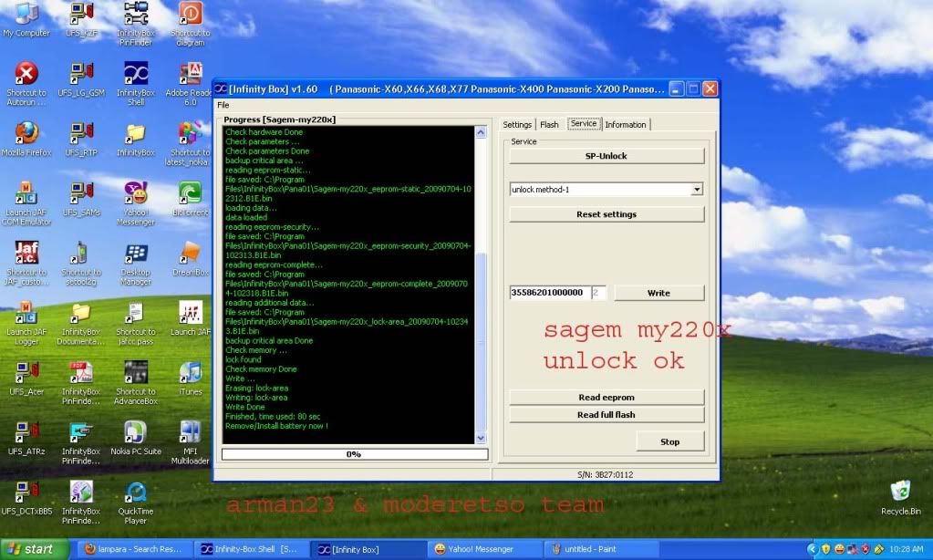
Task: Open QuickTime Player desktop icon
Action: (136, 503)
